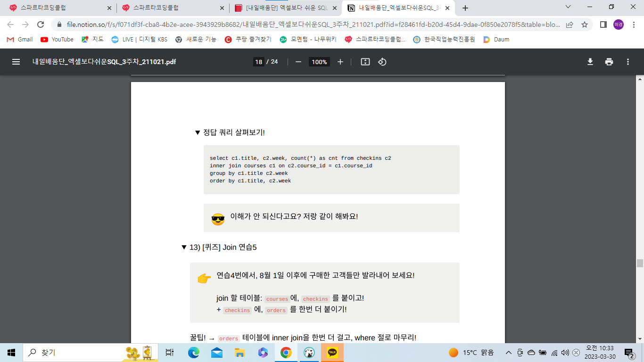Show hidden system tray icons
The width and height of the screenshot is (644, 362).
click(509, 353)
